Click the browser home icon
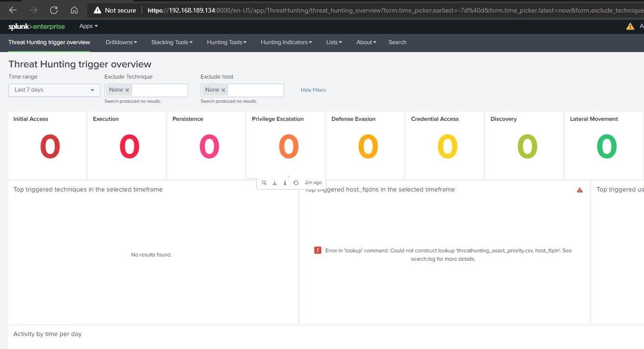The height and width of the screenshot is (349, 644). coord(74,9)
